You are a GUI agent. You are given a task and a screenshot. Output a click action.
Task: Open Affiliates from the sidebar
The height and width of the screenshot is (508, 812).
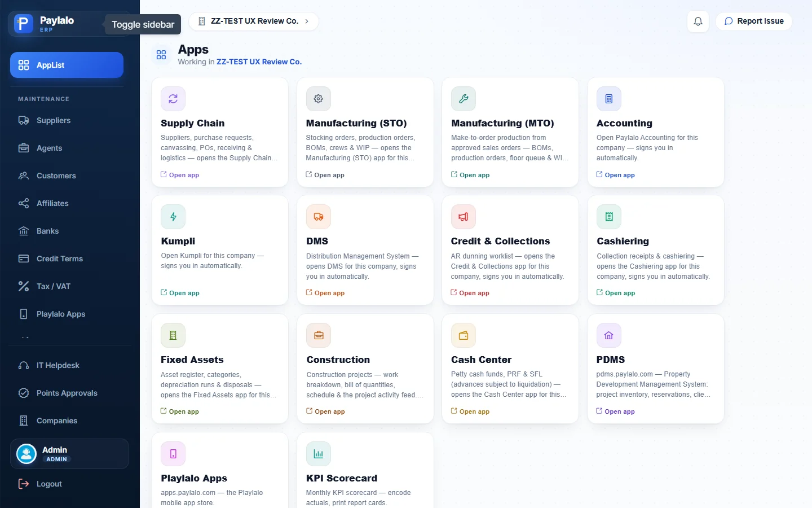tap(67, 203)
